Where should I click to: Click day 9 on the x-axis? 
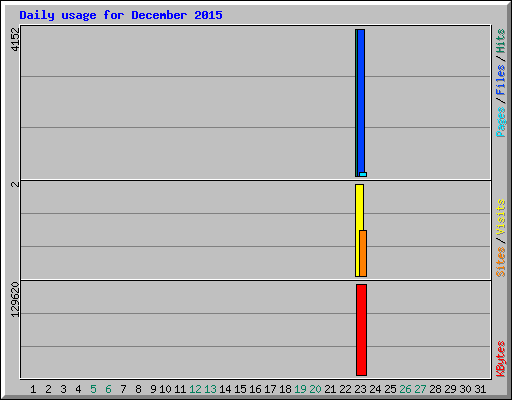coord(153,389)
